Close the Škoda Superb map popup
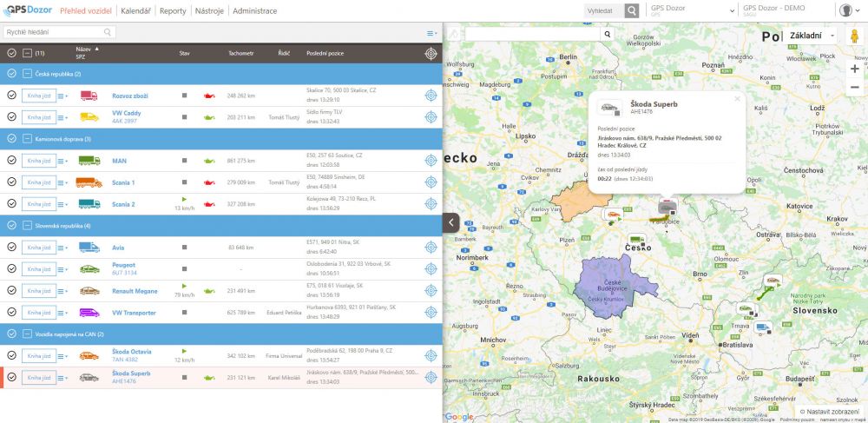 (737, 98)
